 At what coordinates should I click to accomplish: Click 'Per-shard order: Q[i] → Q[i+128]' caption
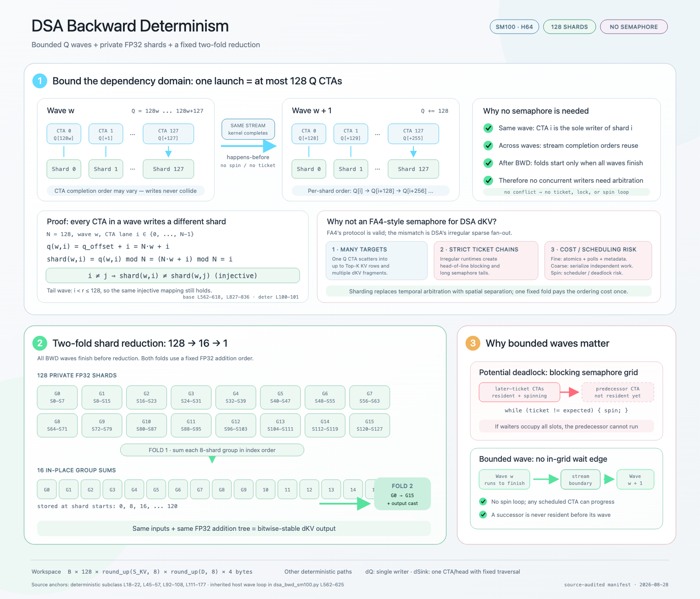coord(371,191)
